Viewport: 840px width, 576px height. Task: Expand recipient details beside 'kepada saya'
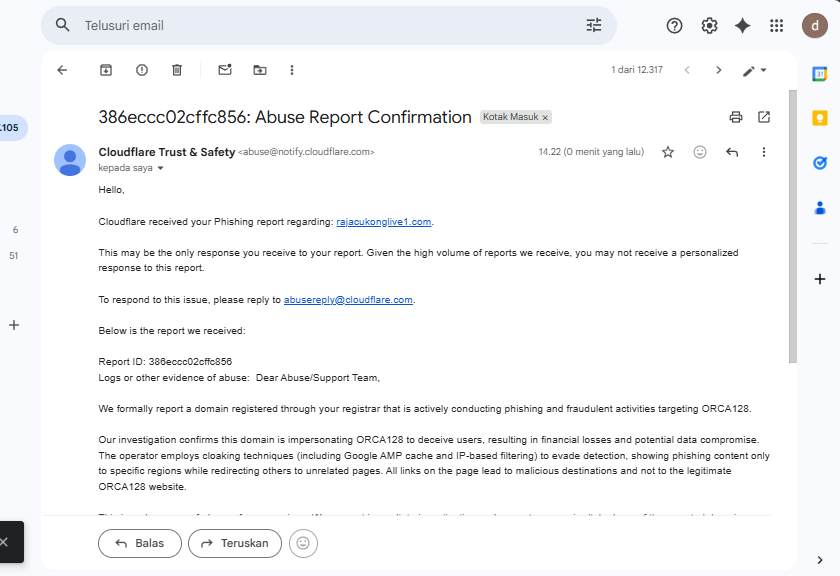[160, 168]
